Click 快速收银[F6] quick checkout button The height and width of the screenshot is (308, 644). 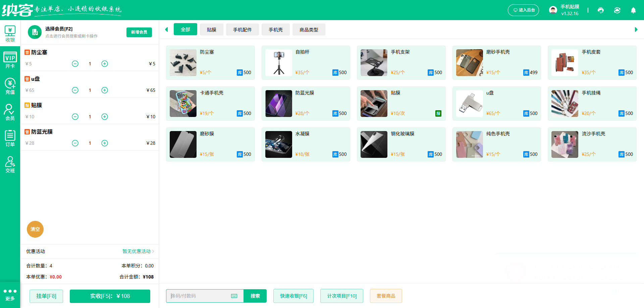point(293,296)
